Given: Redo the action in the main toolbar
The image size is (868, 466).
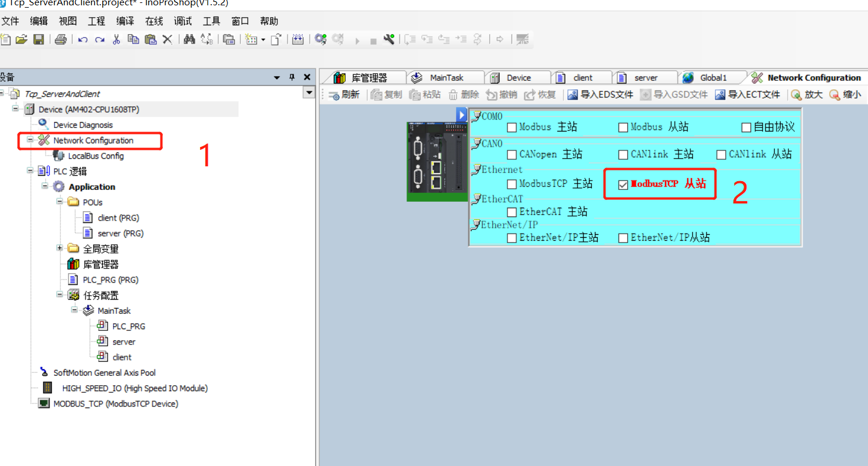Looking at the screenshot, I should [100, 40].
